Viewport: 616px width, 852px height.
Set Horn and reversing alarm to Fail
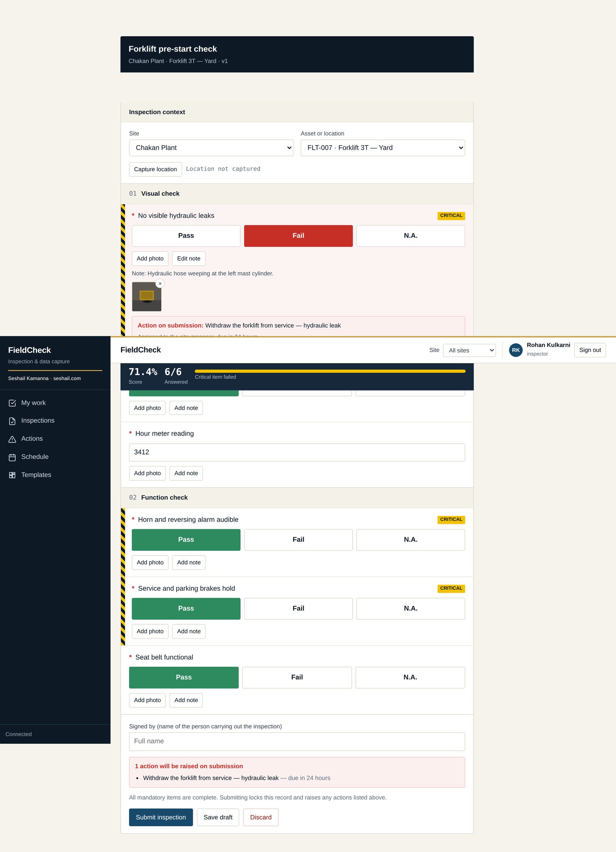tap(298, 540)
